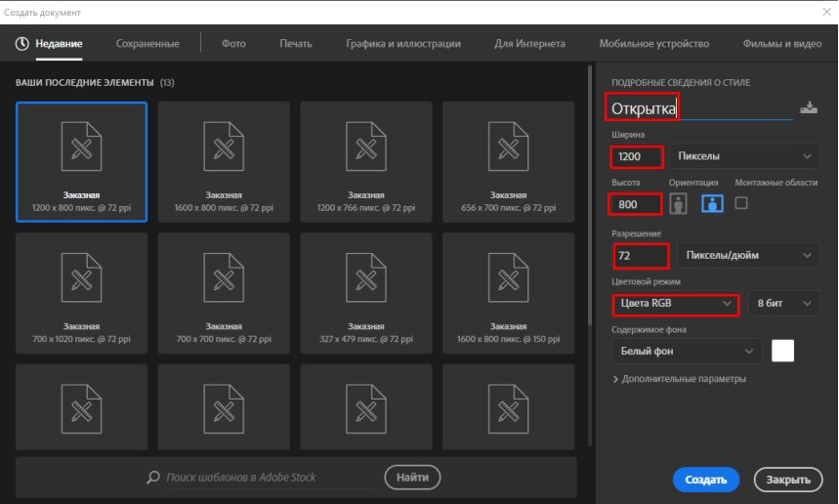Click magnifier icon in Adobe Stock search
This screenshot has height=504, width=839.
coord(153,477)
